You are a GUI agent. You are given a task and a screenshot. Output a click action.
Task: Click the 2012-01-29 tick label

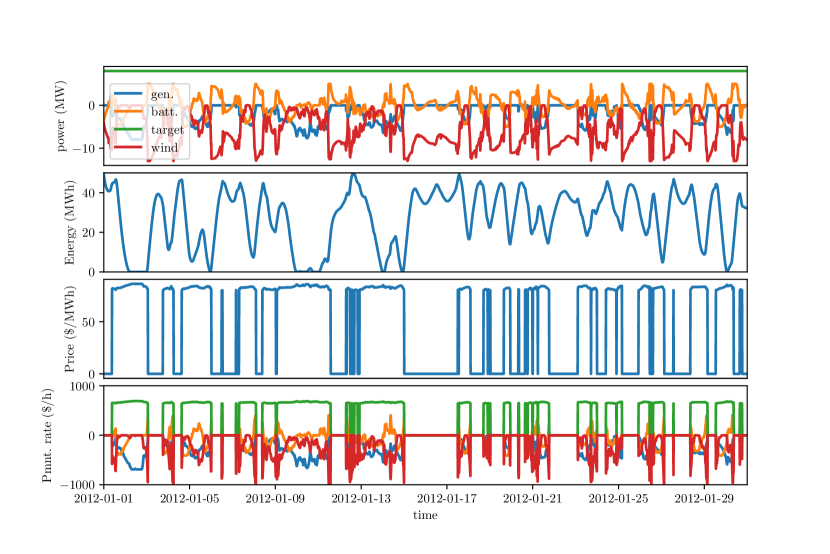[x=704, y=498]
